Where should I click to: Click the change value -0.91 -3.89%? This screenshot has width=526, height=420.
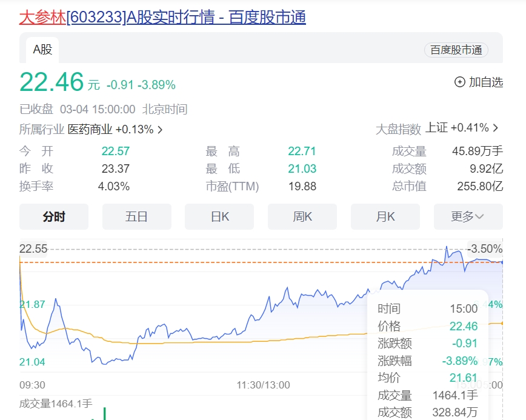[x=141, y=85]
